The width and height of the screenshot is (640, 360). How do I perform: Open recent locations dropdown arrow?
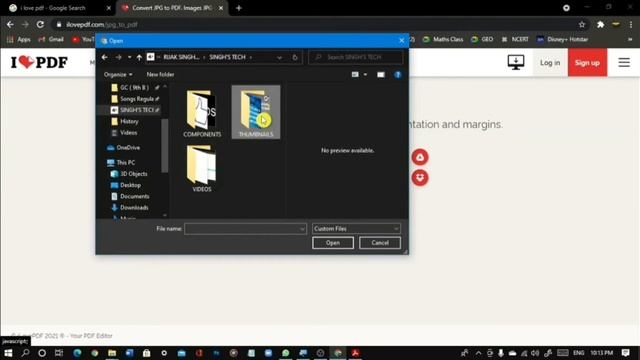pos(129,57)
